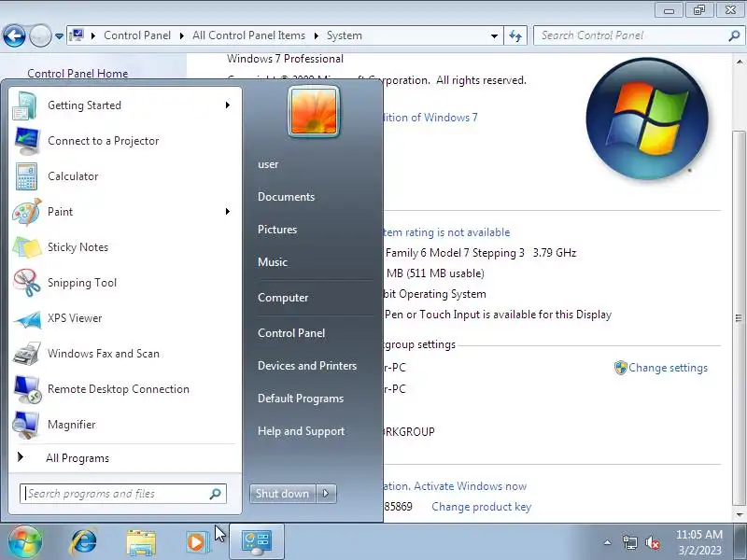Click the user account flower picture
Viewport: 747px width, 560px height.
[x=314, y=111]
